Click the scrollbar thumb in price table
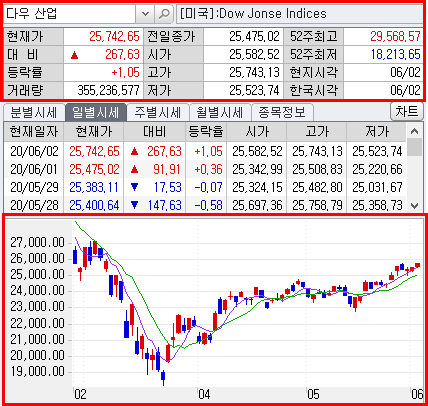The width and height of the screenshot is (428, 406). tap(415, 148)
